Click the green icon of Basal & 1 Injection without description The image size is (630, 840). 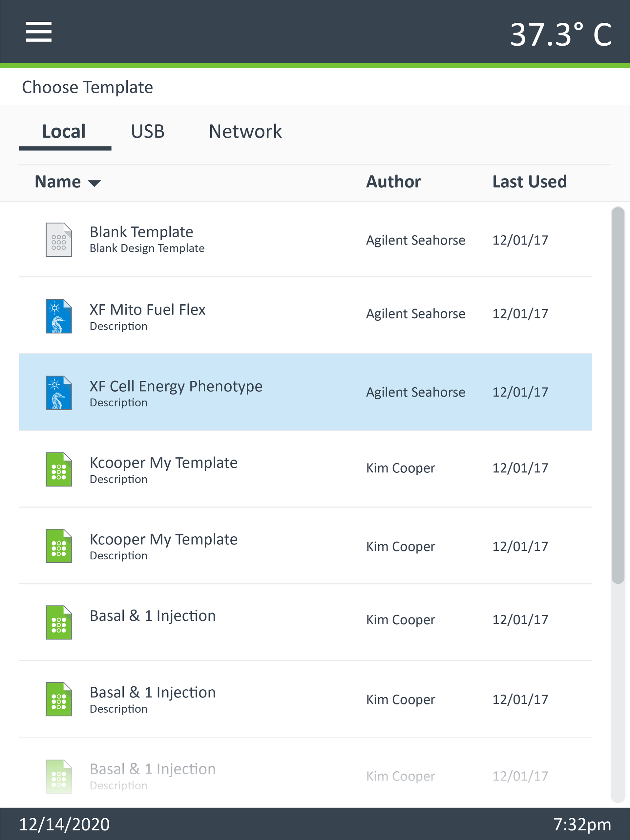pos(59,622)
